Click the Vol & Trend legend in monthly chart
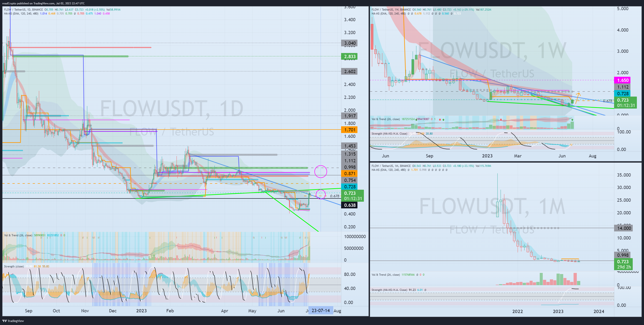Viewport: 644px width, 325px height. 386,275
